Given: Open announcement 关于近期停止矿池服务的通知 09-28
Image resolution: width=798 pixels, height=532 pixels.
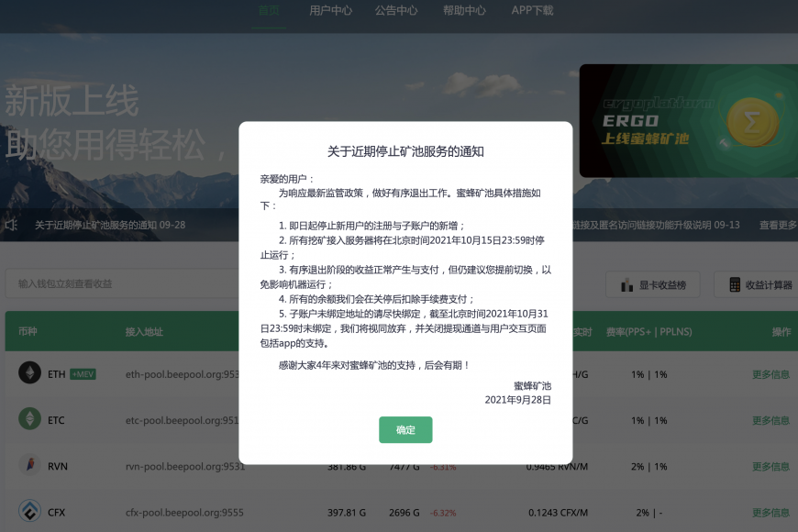Looking at the screenshot, I should (110, 225).
